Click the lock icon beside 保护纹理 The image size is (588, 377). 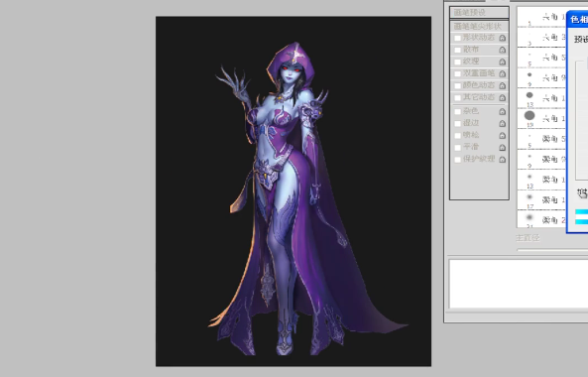click(503, 160)
